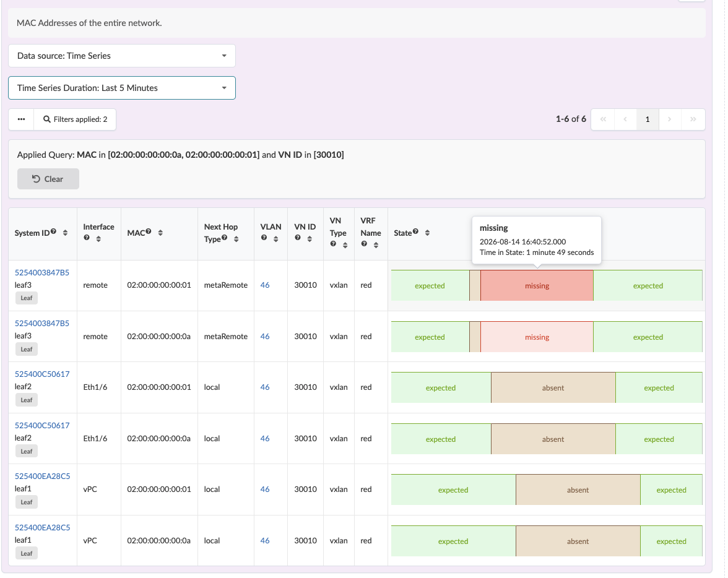728x578 pixels.
Task: Sort table by Interface column
Action: tap(98, 239)
